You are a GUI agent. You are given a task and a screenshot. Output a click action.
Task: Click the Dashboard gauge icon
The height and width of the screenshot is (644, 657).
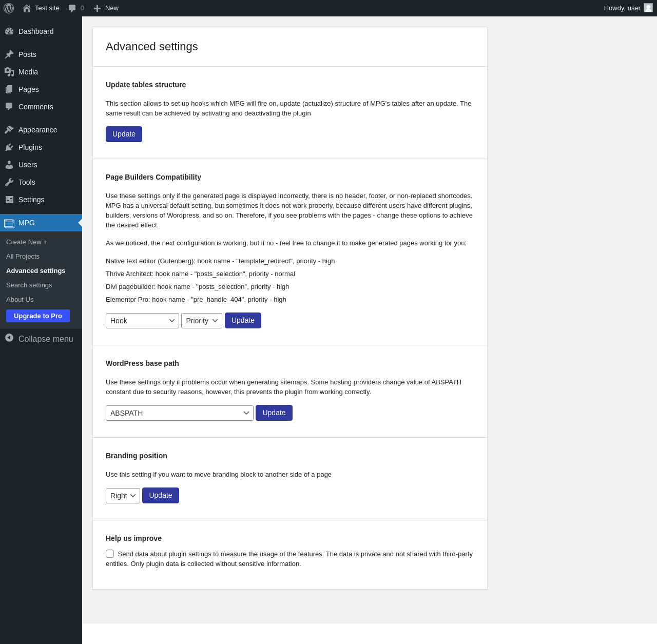(9, 31)
